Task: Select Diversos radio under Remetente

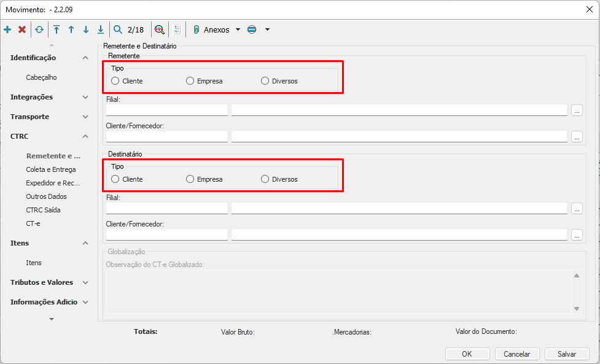Action: (x=265, y=81)
